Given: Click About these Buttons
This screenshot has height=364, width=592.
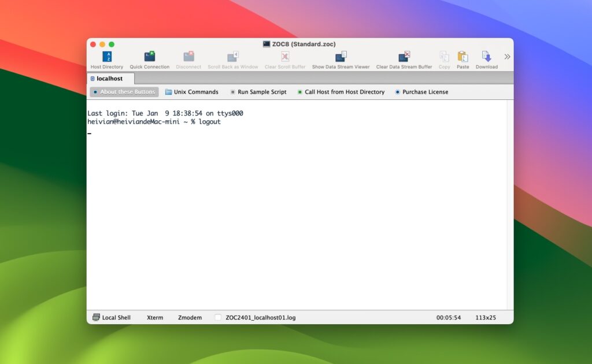Looking at the screenshot, I should pos(124,91).
